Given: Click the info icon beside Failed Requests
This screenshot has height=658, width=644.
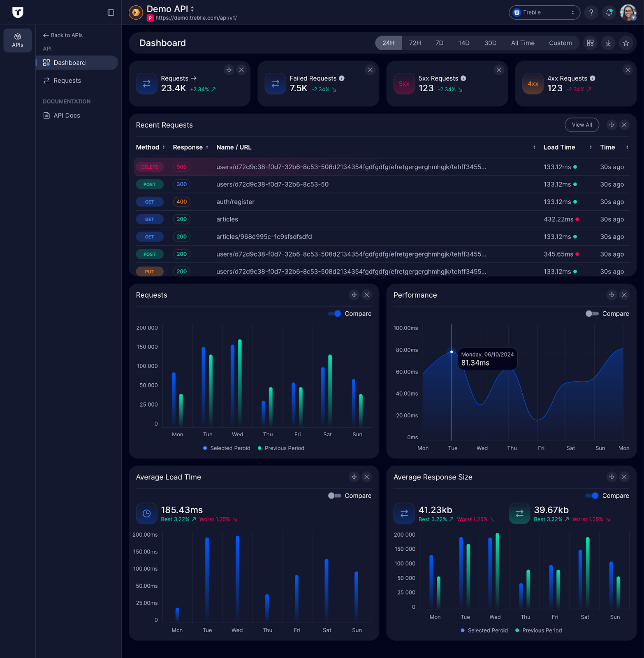Looking at the screenshot, I should pos(342,78).
